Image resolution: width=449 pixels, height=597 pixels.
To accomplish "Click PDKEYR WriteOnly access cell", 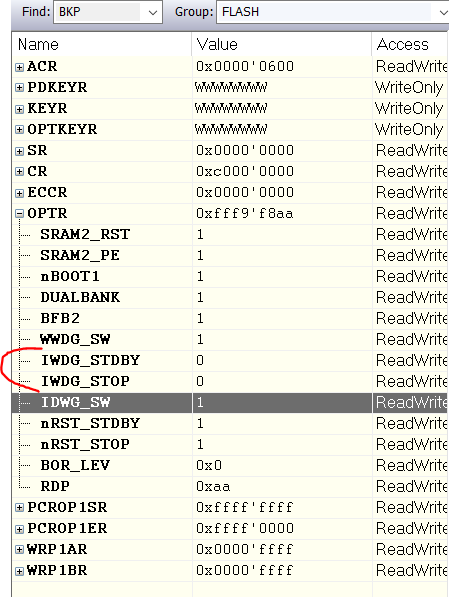I will coord(409,88).
